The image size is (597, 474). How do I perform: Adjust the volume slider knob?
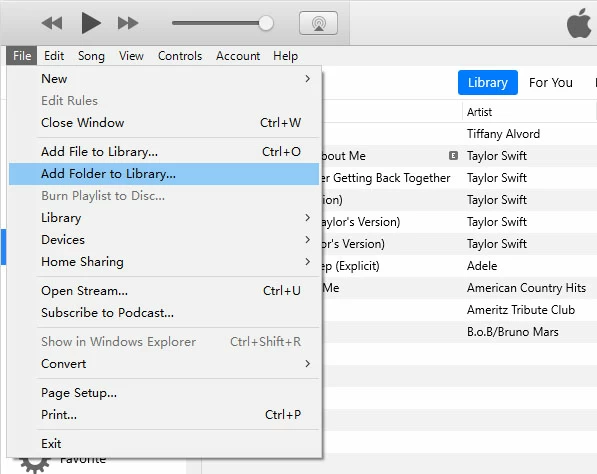coord(266,23)
